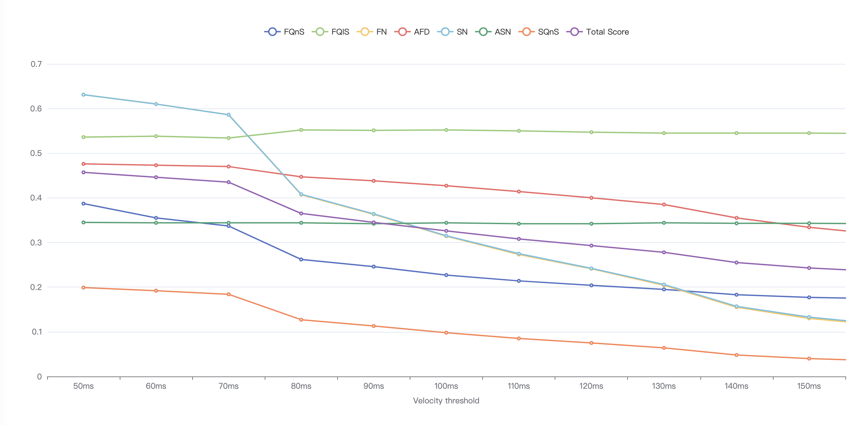Select Total Score point at 70ms
This screenshot has height=425, width=868.
coord(229,182)
